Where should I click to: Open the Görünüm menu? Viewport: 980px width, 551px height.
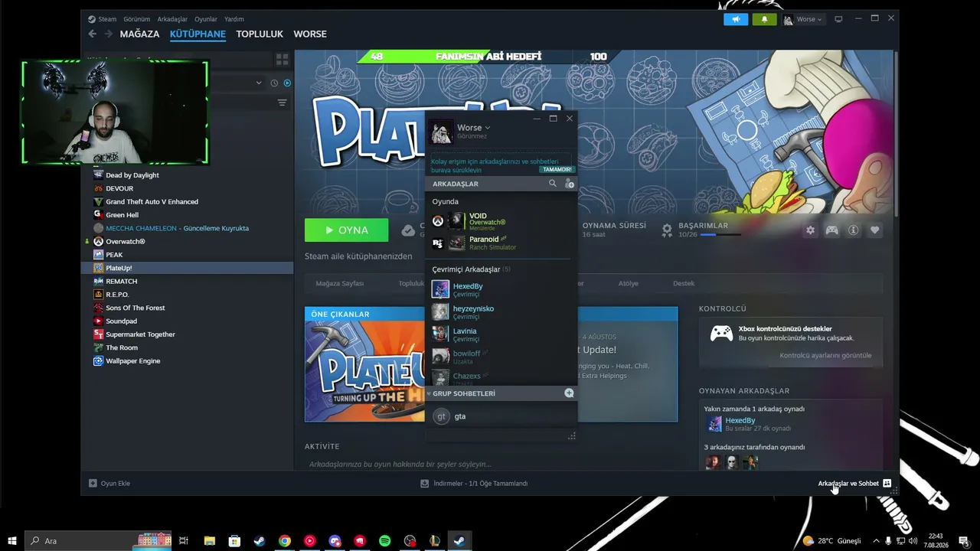137,19
